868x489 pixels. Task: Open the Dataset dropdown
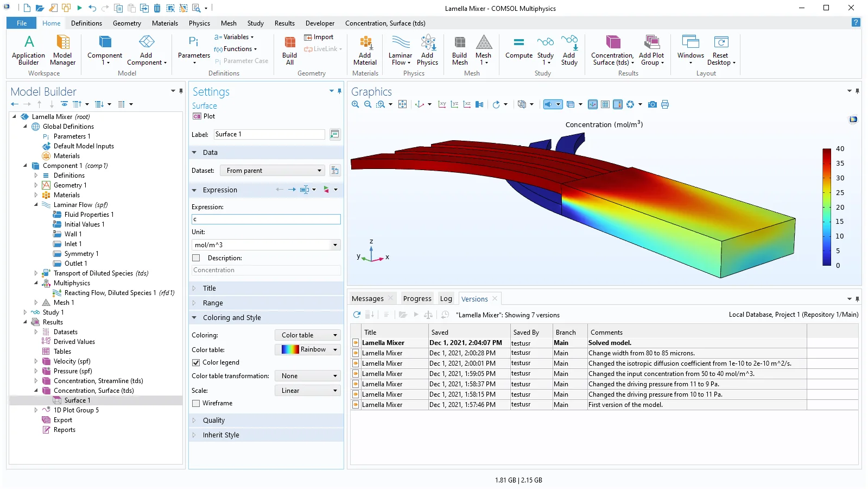pos(273,171)
